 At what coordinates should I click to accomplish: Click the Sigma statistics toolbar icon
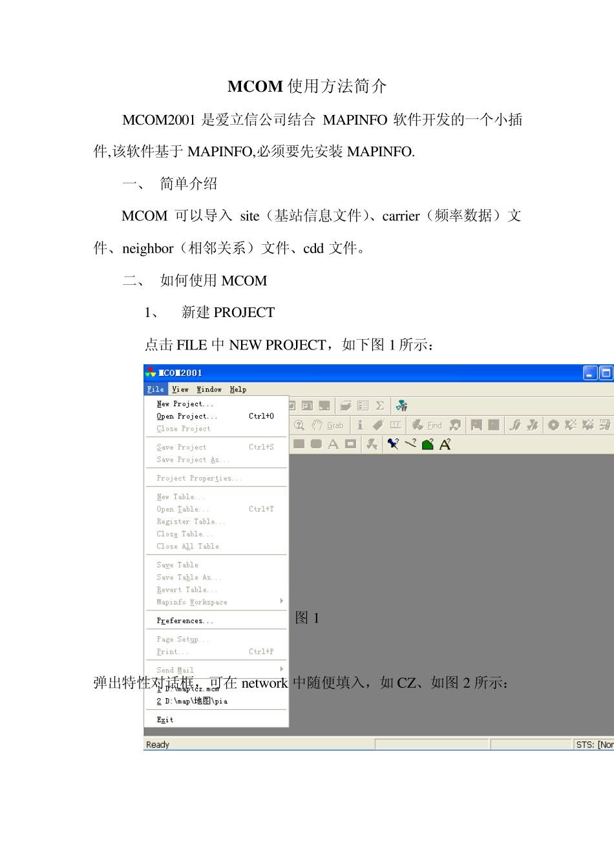tap(380, 406)
